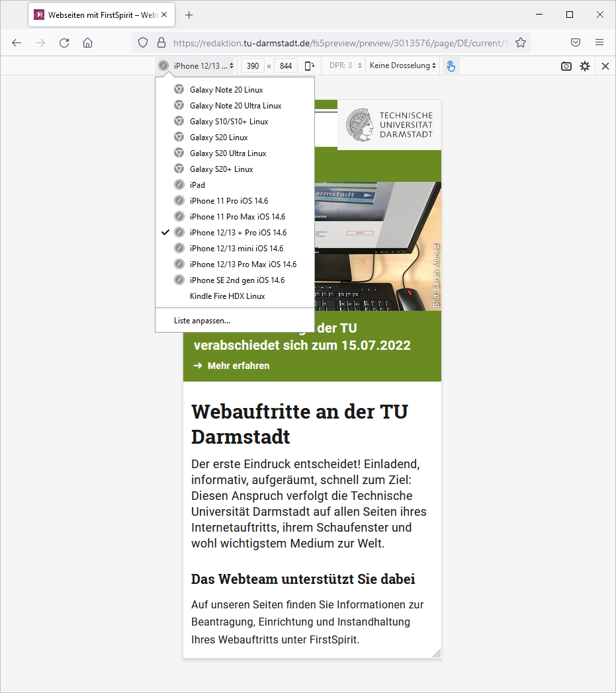Click the Technische Universität Darmstadt logo
The width and height of the screenshot is (616, 693).
point(389,125)
